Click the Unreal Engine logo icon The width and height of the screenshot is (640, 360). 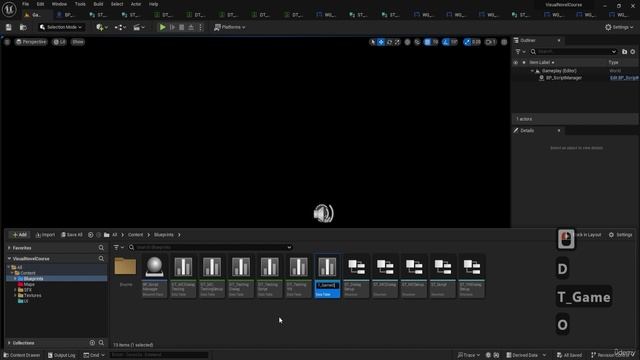(9, 9)
